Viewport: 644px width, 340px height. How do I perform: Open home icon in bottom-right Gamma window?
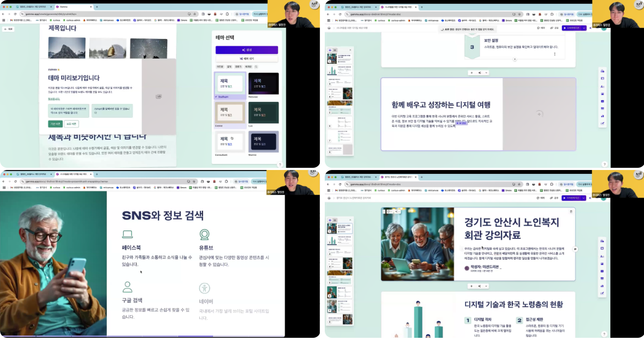[x=329, y=198]
